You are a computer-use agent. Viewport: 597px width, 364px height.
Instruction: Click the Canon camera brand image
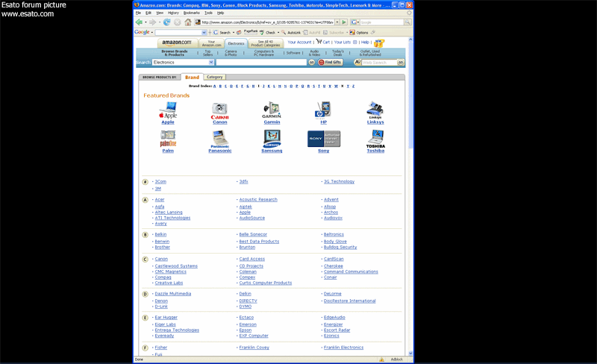point(219,110)
